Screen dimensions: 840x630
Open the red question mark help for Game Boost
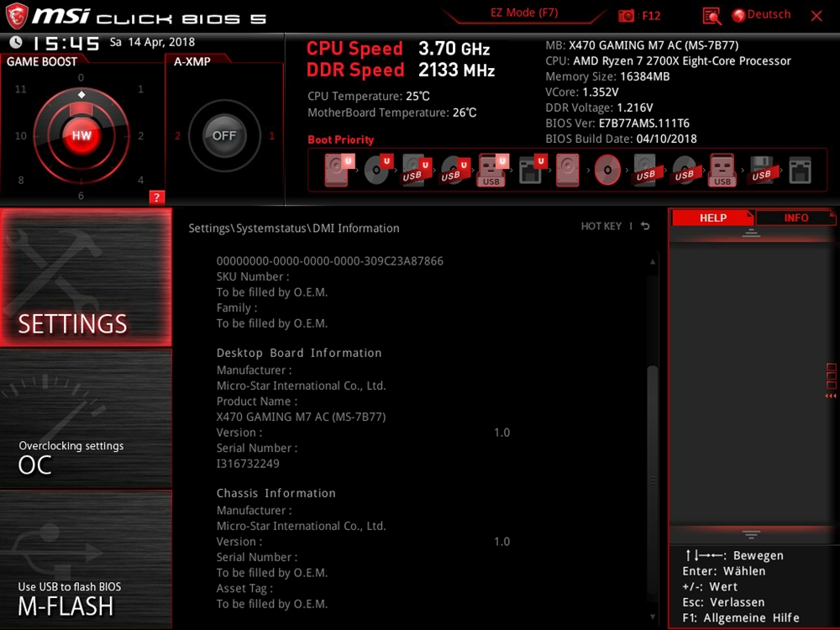click(x=156, y=197)
